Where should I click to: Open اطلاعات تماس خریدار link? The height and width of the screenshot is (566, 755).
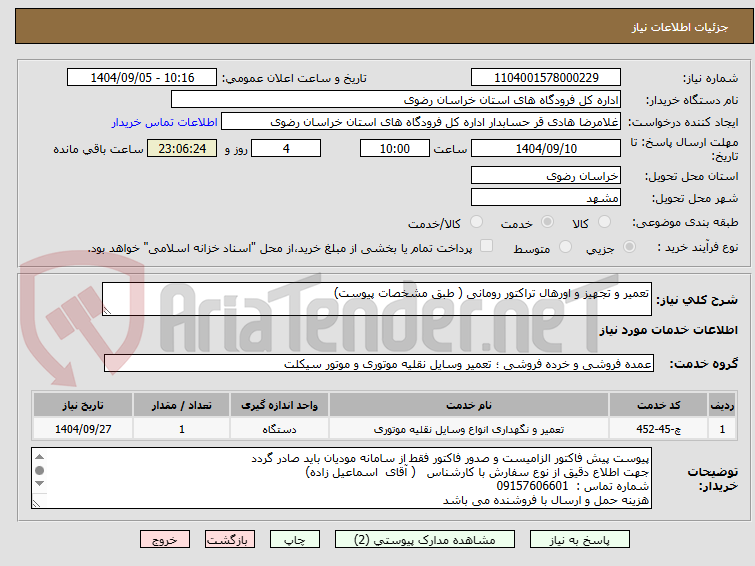pos(165,122)
